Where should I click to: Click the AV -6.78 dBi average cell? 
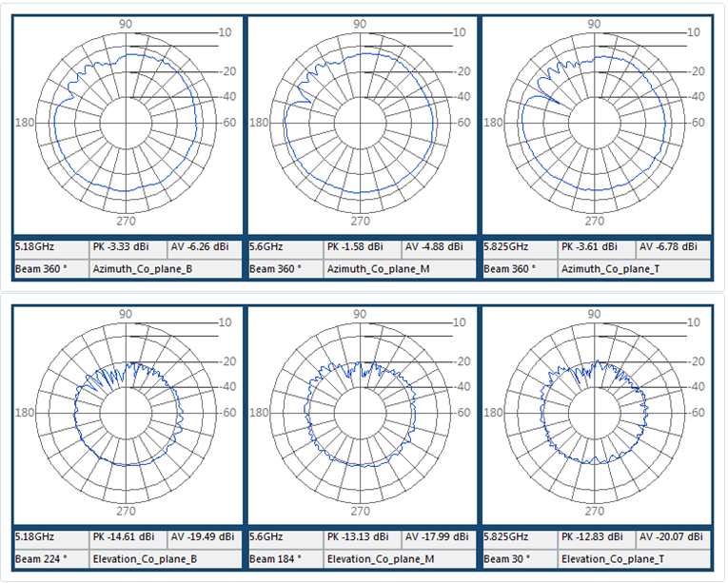pyautogui.click(x=672, y=247)
